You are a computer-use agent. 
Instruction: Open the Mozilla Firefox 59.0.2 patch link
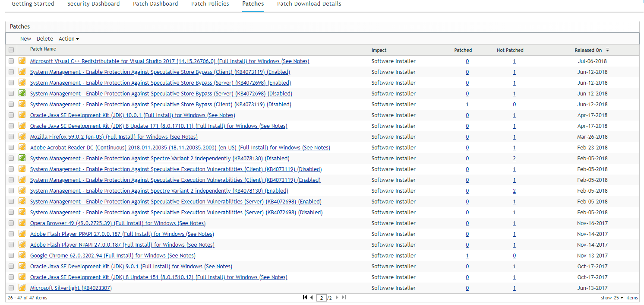114,137
